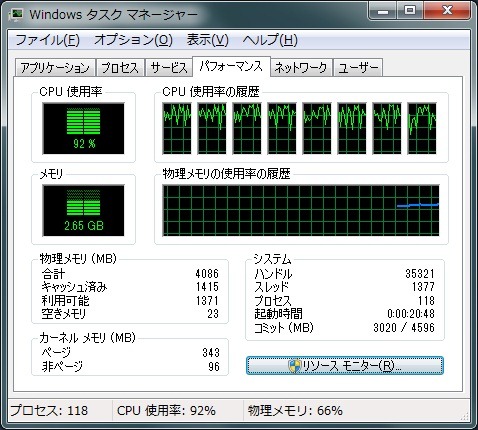Screen dimensions: 478x430
Task: Maximize the Task Manager window
Action: 410,11
